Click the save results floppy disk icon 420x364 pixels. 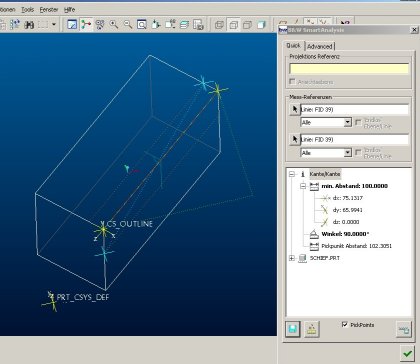(x=293, y=329)
